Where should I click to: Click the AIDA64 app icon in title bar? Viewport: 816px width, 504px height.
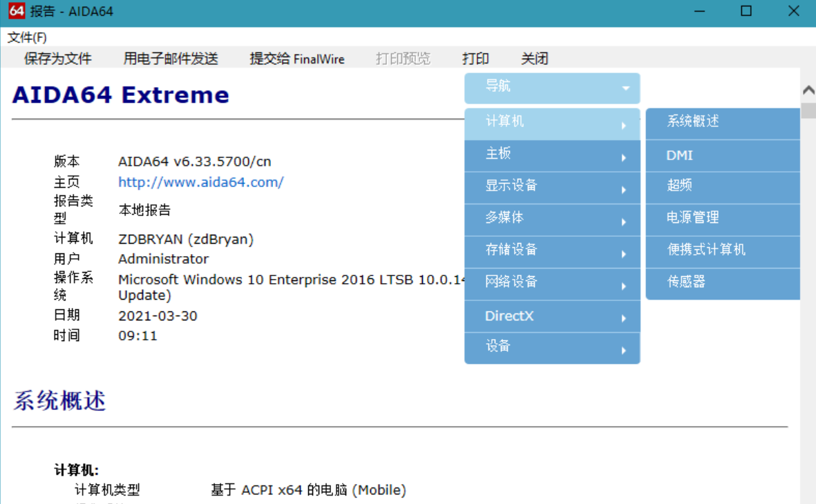16,11
